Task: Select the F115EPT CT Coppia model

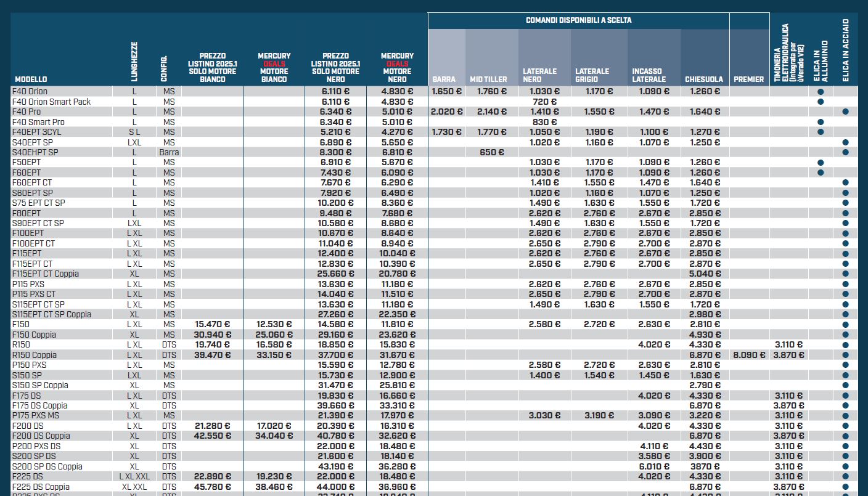Action: click(x=46, y=274)
